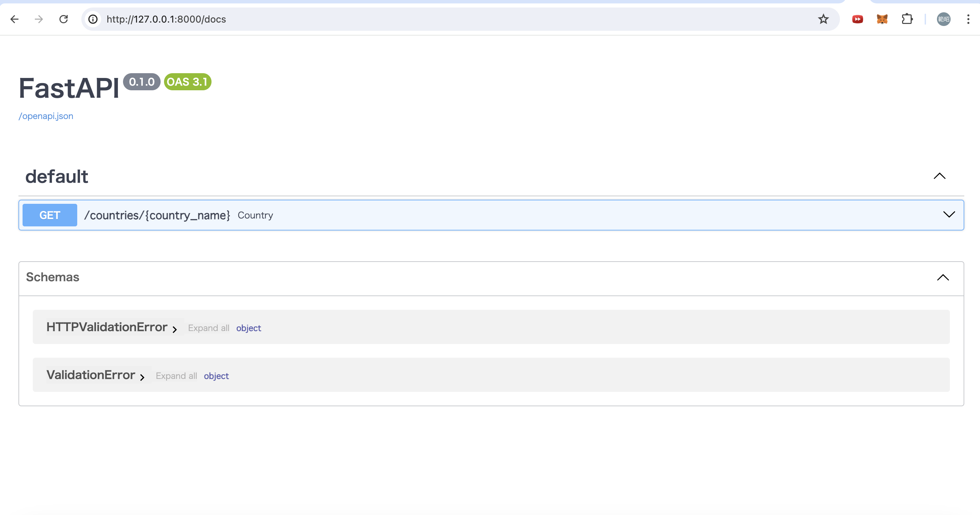Open the Chrome profile avatar menu
The height and width of the screenshot is (515, 980).
(x=944, y=19)
